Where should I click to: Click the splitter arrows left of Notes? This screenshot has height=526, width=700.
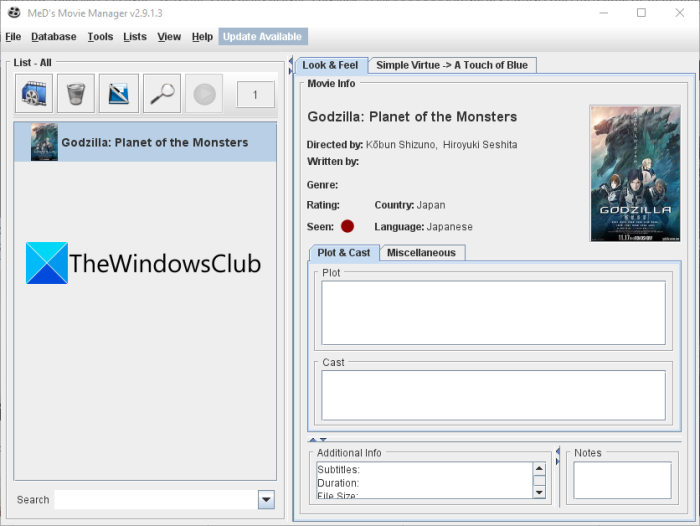click(x=557, y=456)
